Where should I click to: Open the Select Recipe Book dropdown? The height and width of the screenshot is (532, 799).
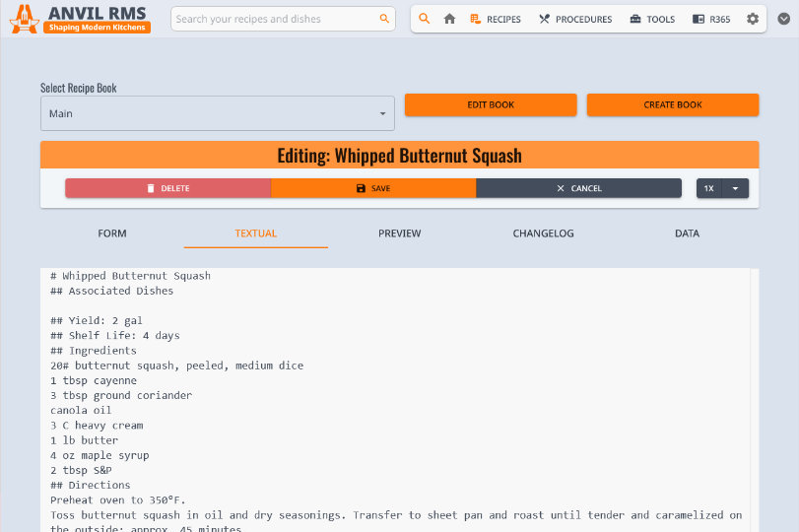point(217,113)
